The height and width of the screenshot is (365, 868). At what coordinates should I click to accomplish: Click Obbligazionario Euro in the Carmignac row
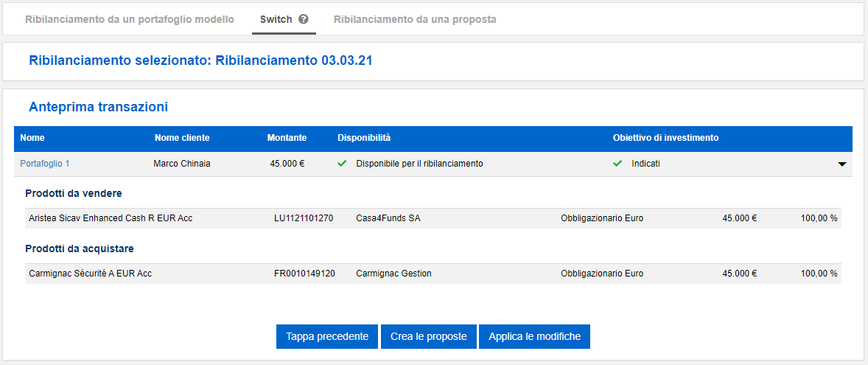(602, 274)
